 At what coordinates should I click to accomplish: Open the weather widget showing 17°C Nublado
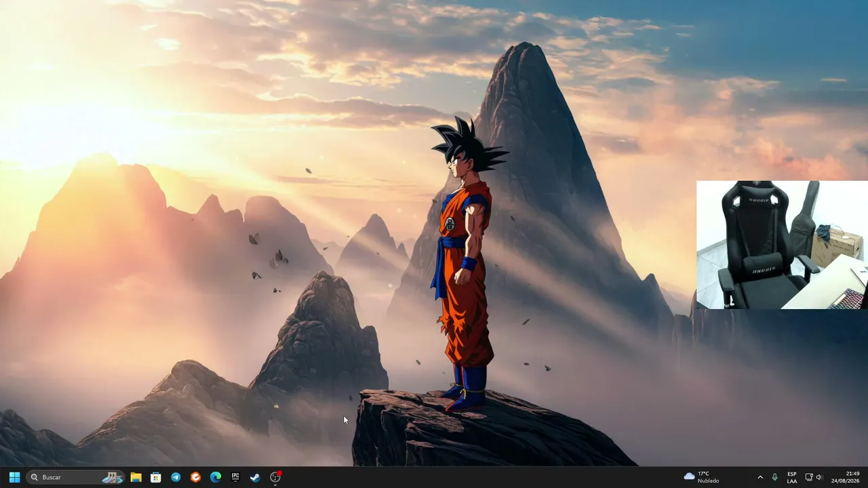pos(702,477)
